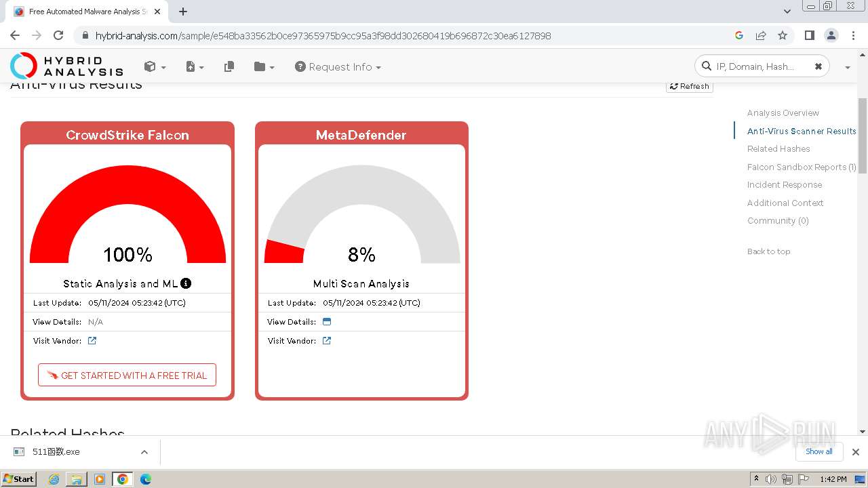Click the Refresh button
Screen dimensions: 868x488
click(689, 86)
